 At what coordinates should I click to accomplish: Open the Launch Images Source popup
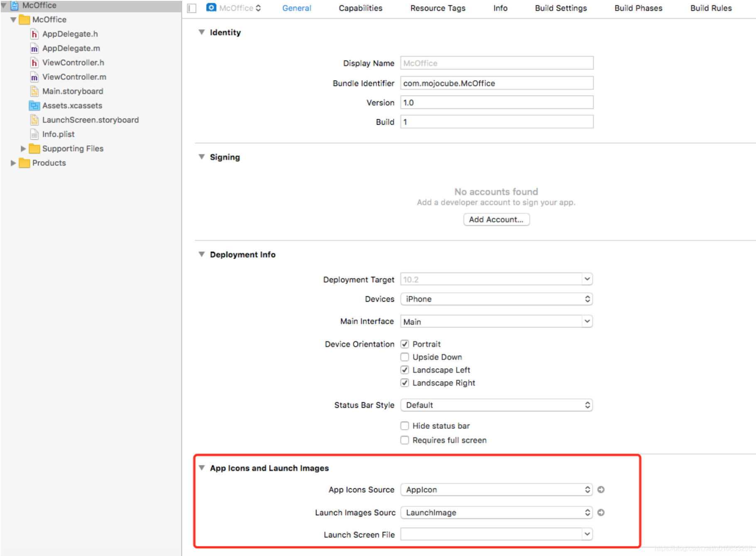pyautogui.click(x=496, y=512)
